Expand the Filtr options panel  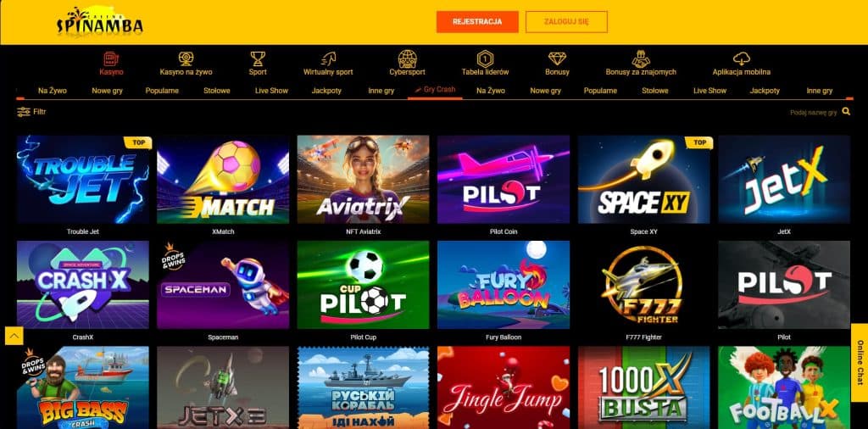[31, 112]
